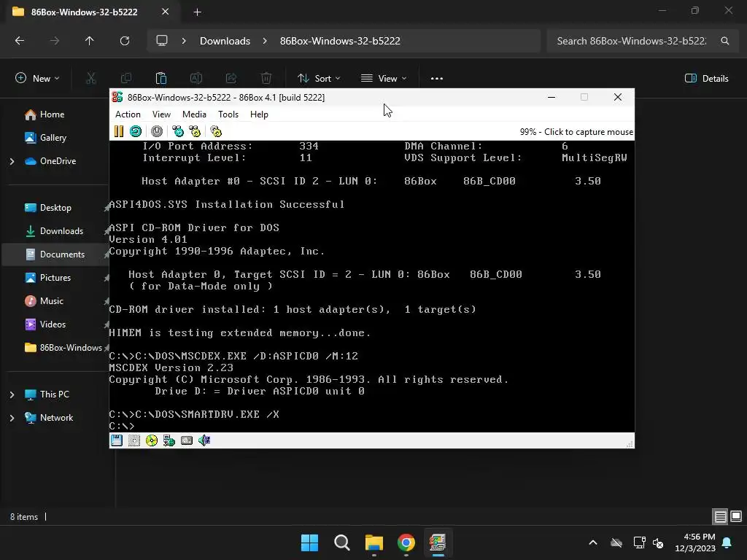Click the Cut scissors icon
Screen dimensions: 747x560
coord(90,79)
